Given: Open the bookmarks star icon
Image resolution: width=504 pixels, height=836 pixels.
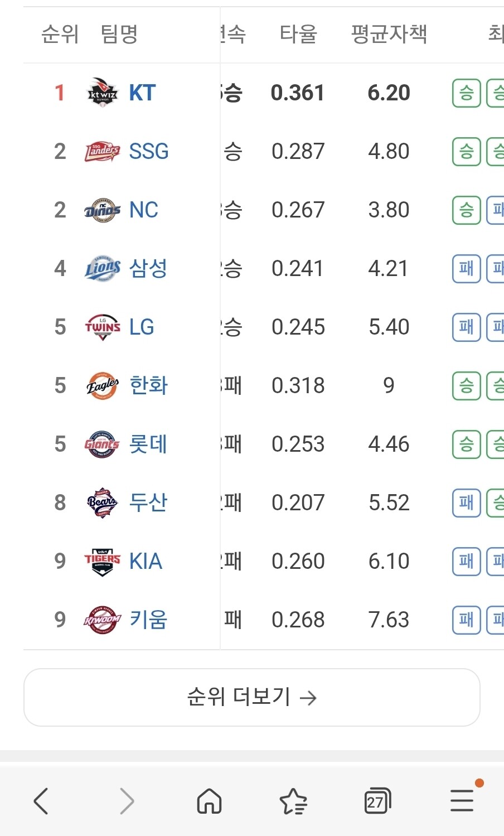Looking at the screenshot, I should pos(293,801).
